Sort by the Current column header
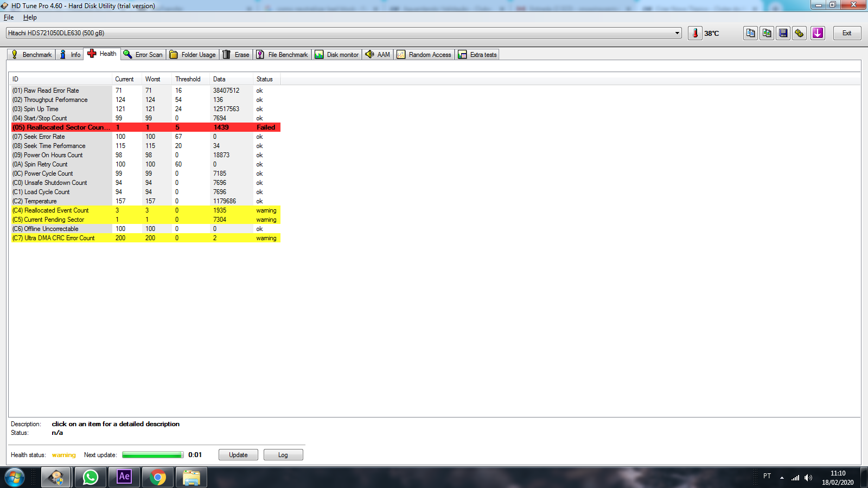The width and height of the screenshot is (868, 488). coord(127,79)
